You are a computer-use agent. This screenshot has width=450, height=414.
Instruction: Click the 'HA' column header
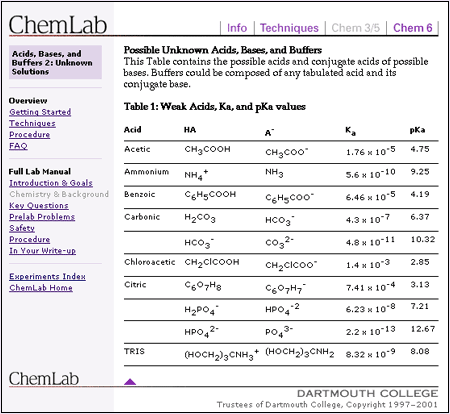pos(190,130)
